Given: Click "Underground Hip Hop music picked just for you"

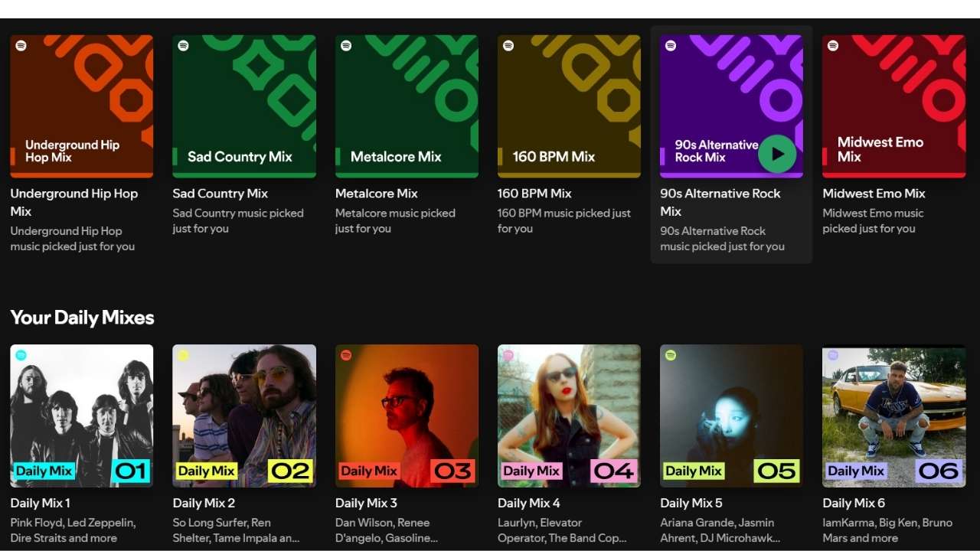Looking at the screenshot, I should (x=73, y=239).
